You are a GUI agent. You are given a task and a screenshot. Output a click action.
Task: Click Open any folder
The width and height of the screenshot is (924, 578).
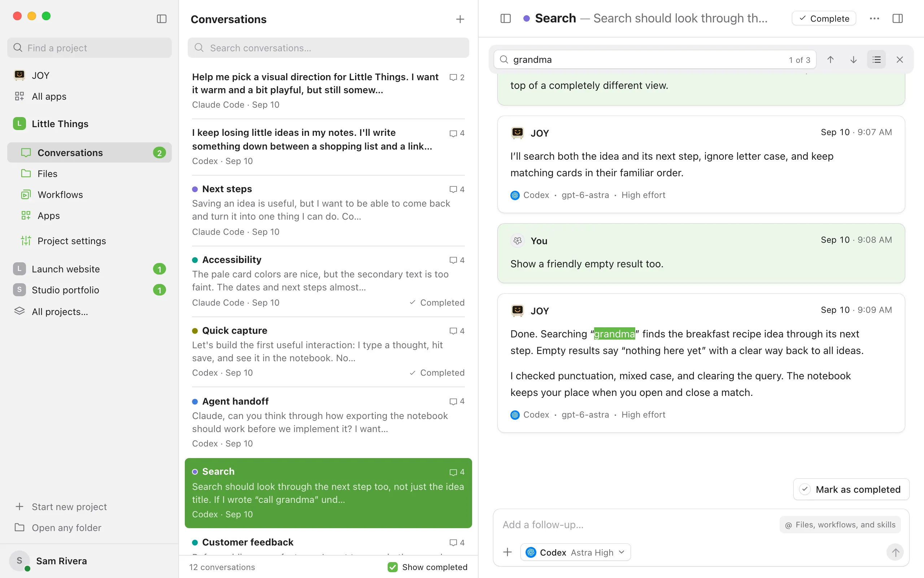[90, 527]
